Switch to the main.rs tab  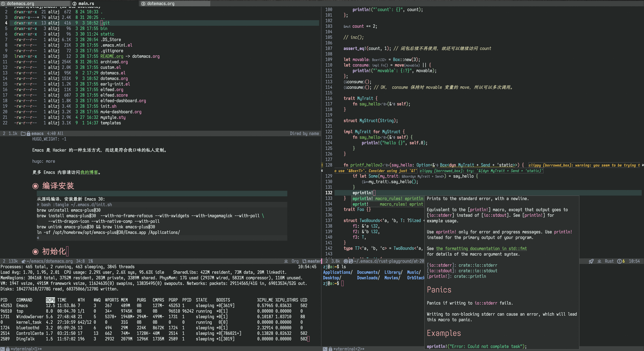point(86,4)
